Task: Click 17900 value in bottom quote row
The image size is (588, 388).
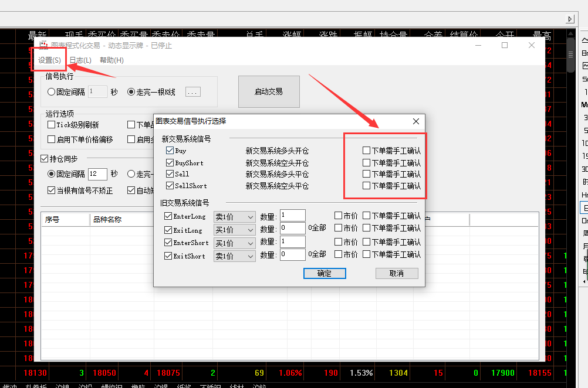Action: [503, 373]
